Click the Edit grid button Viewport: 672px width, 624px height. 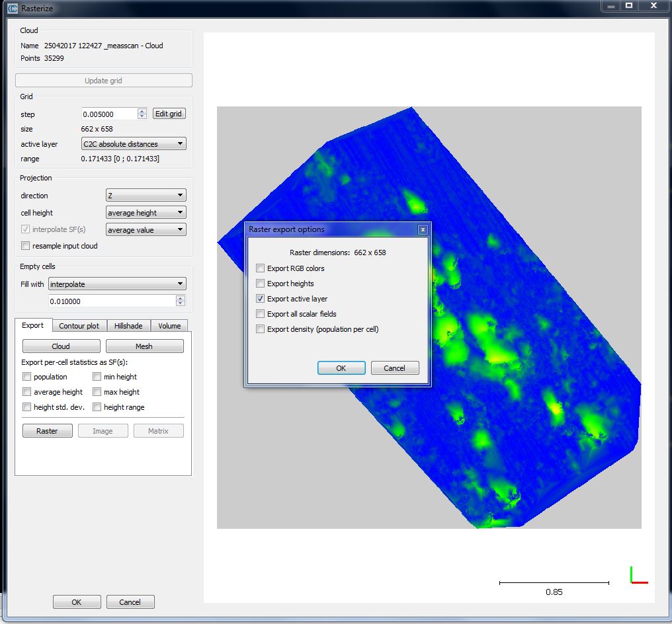coord(169,114)
